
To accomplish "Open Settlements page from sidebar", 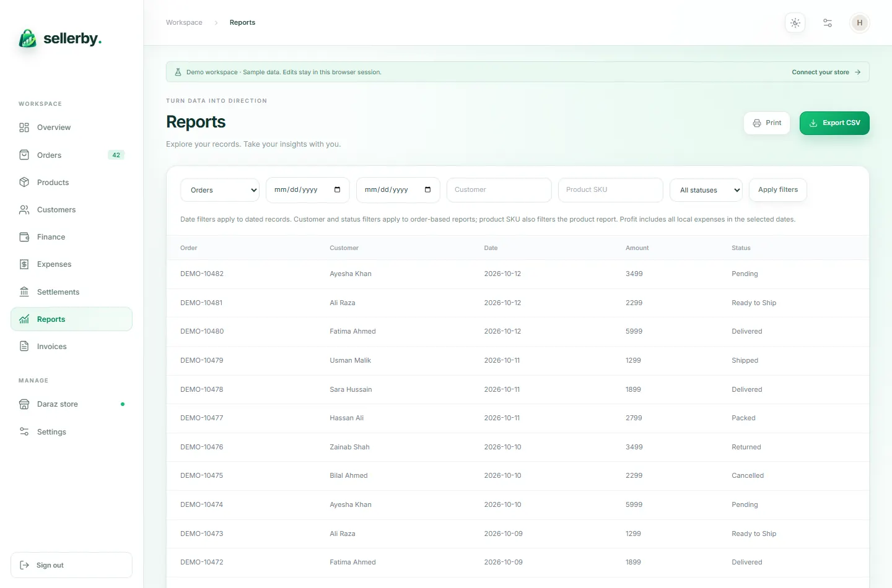I will (x=71, y=292).
